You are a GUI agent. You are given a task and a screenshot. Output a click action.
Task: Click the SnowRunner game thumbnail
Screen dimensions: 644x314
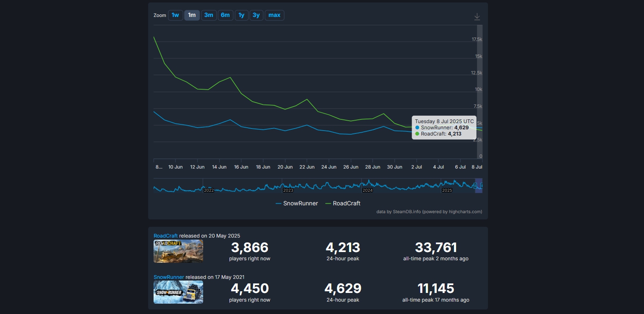pyautogui.click(x=178, y=292)
